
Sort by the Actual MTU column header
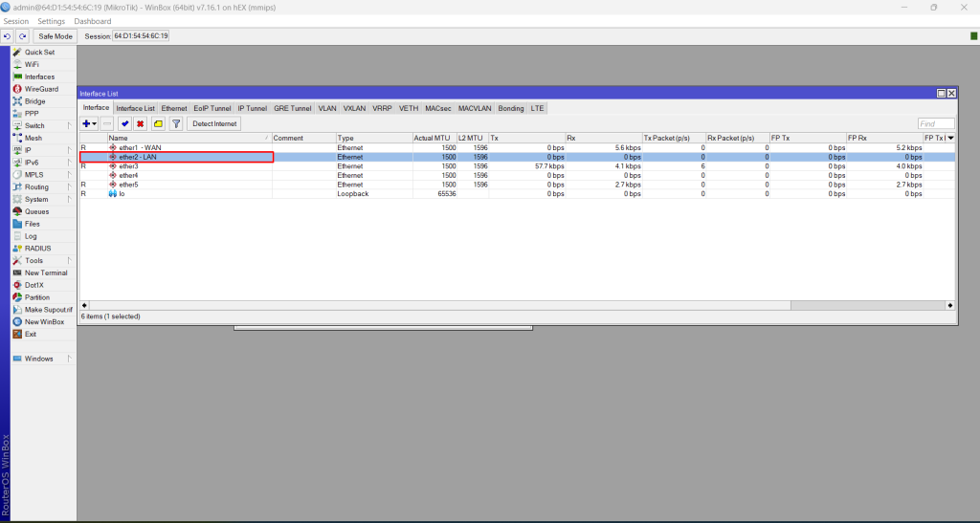tap(434, 138)
